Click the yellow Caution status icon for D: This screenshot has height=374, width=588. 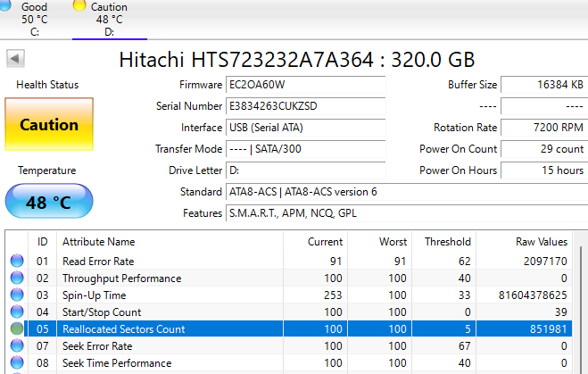79,5
